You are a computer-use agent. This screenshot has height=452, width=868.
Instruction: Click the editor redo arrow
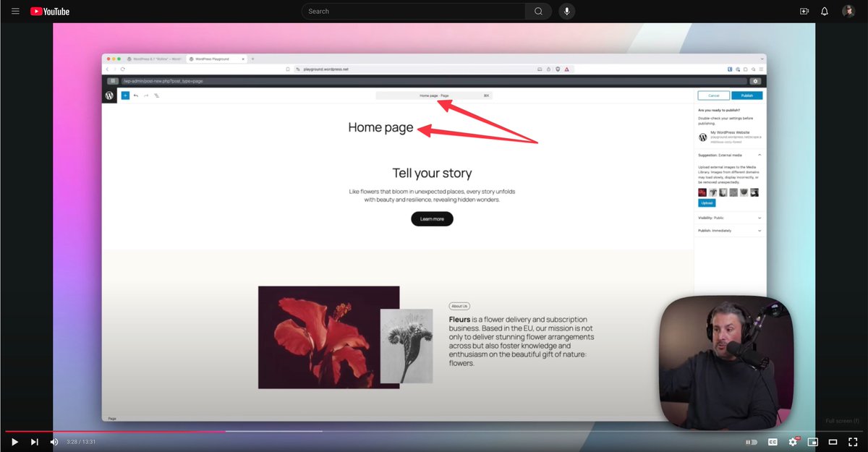click(146, 95)
